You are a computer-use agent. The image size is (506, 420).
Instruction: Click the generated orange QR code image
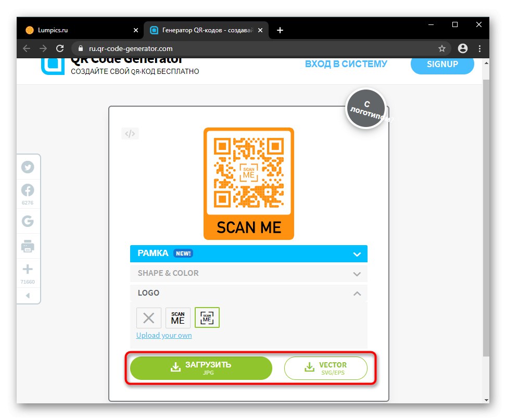pyautogui.click(x=249, y=184)
